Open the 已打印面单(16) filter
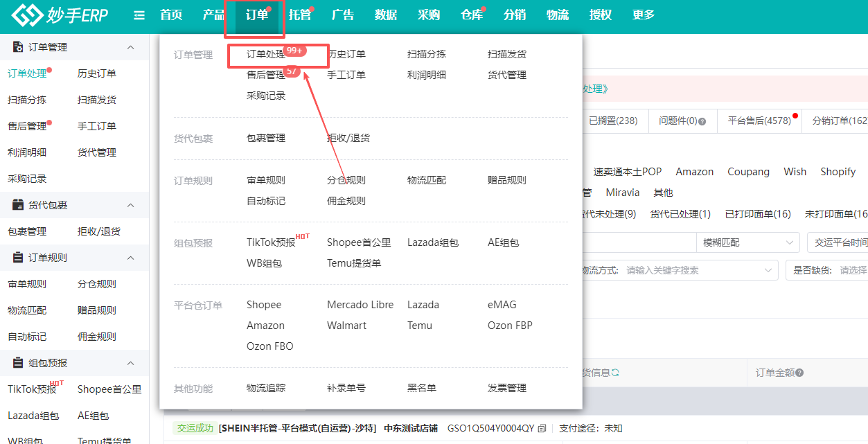 (758, 213)
